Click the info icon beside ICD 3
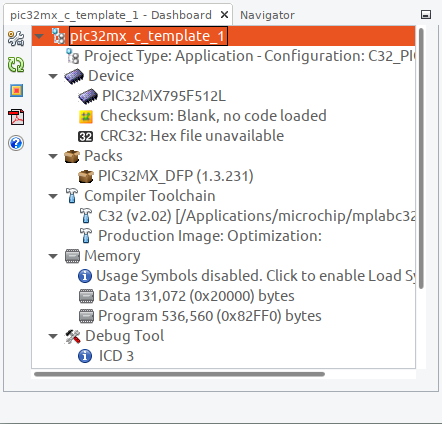Image resolution: width=442 pixels, height=424 pixels. pyautogui.click(x=85, y=356)
